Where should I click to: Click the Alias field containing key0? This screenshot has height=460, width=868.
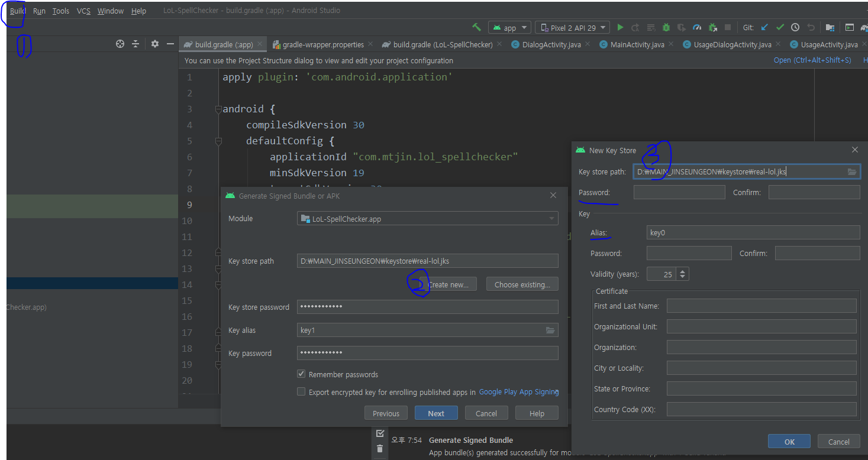coord(753,232)
